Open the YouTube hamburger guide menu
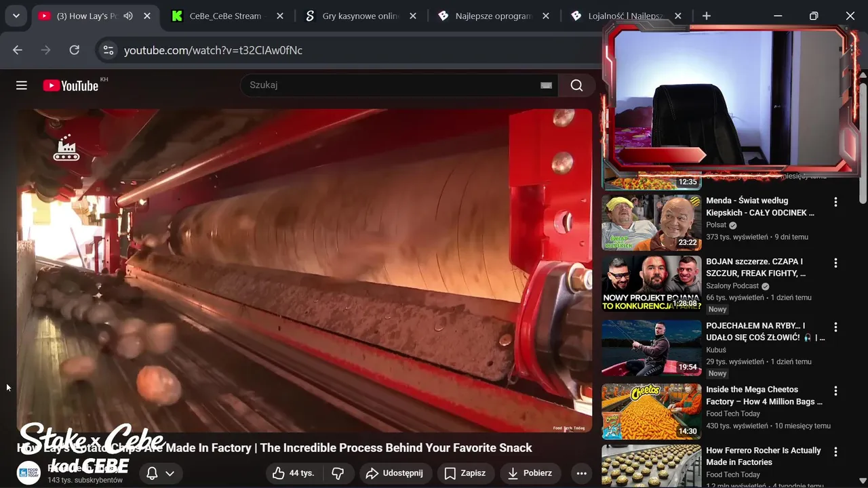Viewport: 868px width, 488px height. (x=22, y=85)
